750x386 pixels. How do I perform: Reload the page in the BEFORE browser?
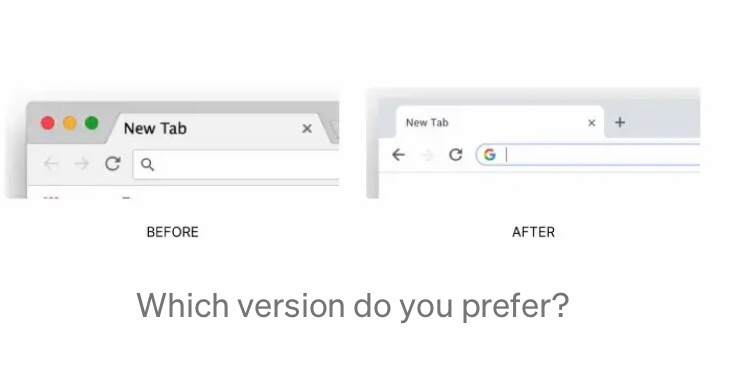click(x=112, y=163)
